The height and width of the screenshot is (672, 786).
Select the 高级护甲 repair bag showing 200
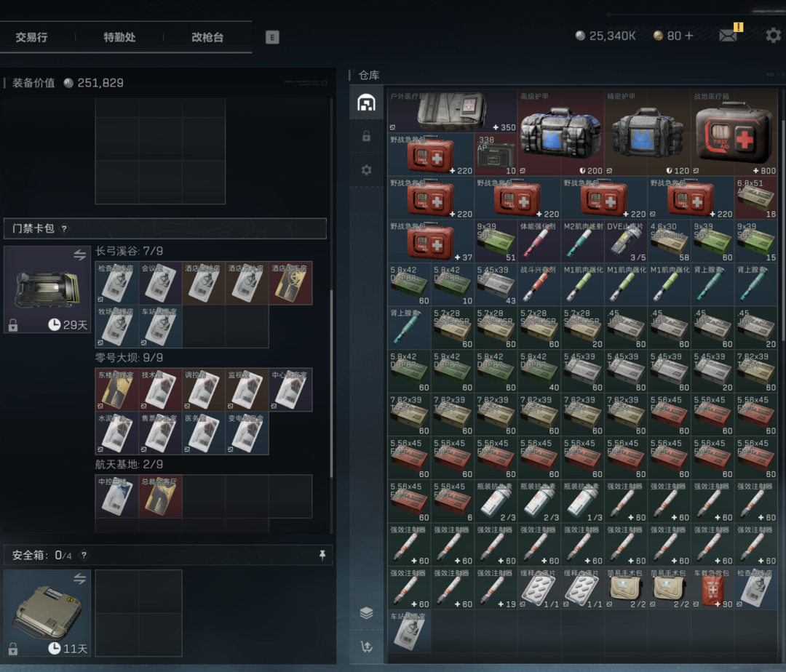pyautogui.click(x=560, y=132)
